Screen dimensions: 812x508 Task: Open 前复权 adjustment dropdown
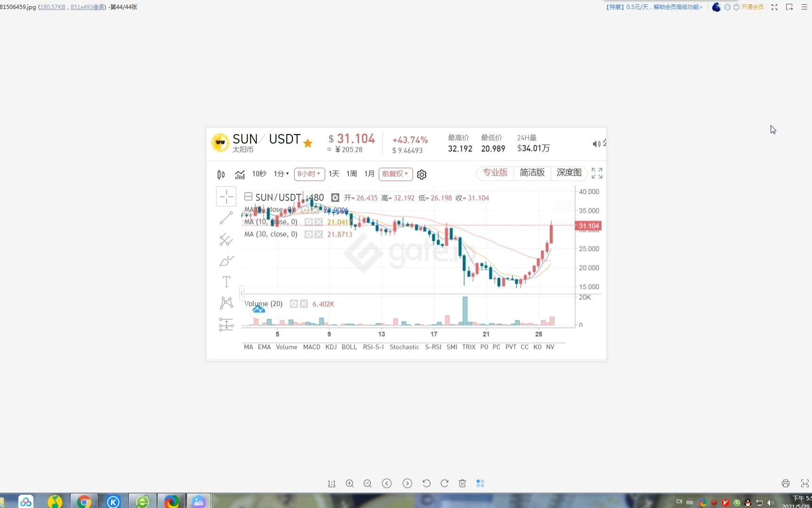click(396, 174)
